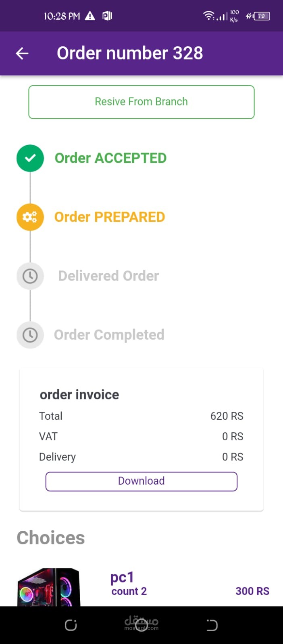Viewport: 283px width, 644px height.
Task: Tap the Order number 328 title
Action: coord(130,53)
